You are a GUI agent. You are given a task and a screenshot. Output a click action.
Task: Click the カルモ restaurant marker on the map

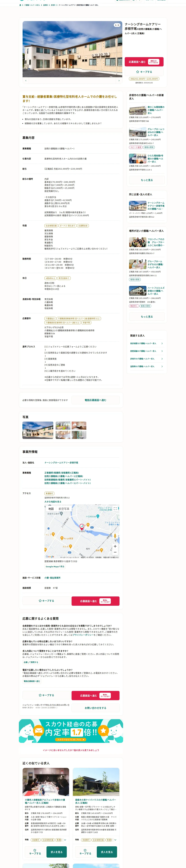pos(71,547)
